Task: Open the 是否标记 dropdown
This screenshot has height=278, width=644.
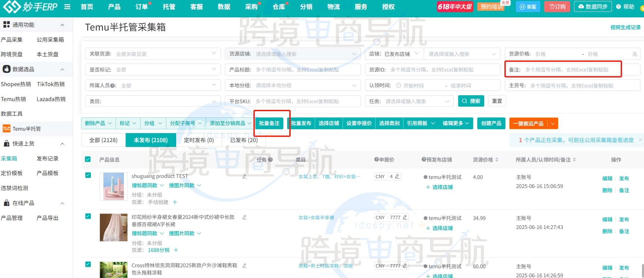Action: click(x=153, y=69)
